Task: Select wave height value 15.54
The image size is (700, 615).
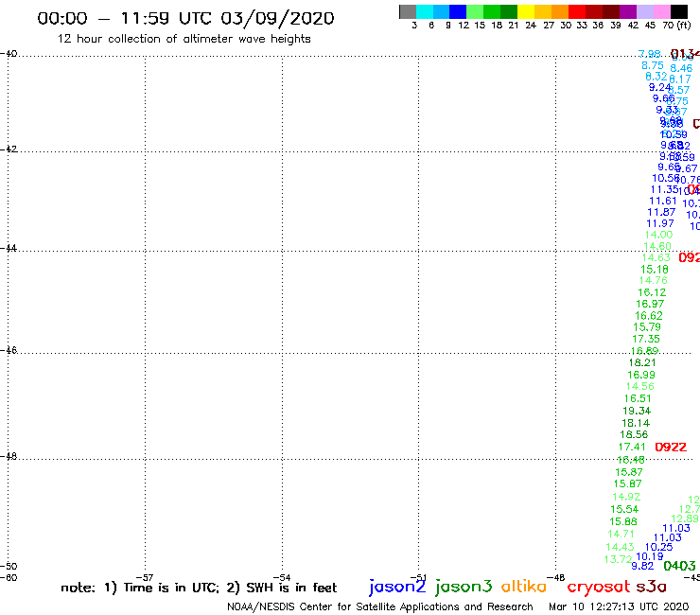Action: 624,509
